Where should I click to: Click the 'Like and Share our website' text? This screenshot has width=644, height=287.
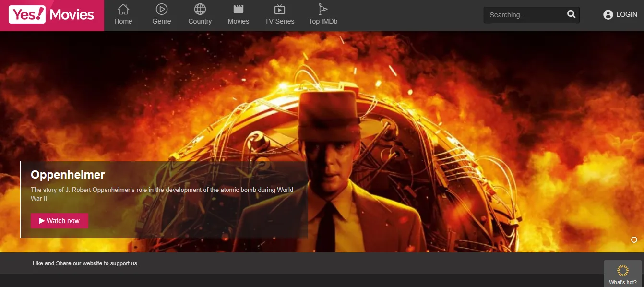click(x=85, y=263)
